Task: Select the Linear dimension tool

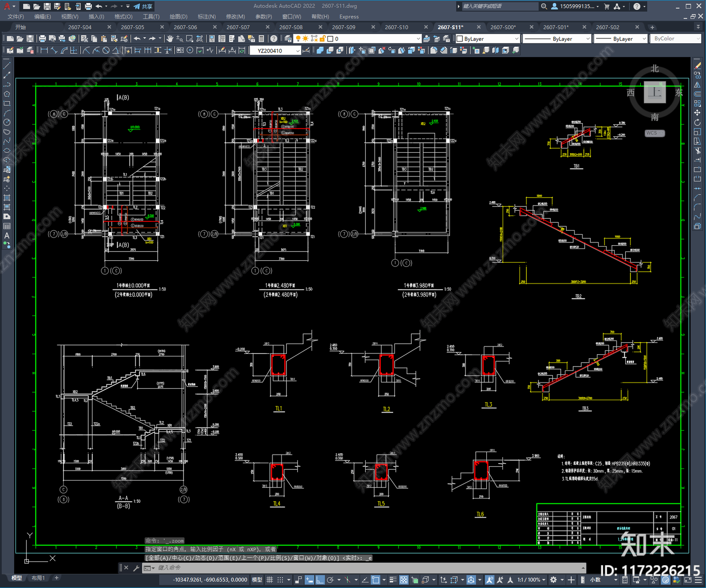Action: click(x=44, y=50)
